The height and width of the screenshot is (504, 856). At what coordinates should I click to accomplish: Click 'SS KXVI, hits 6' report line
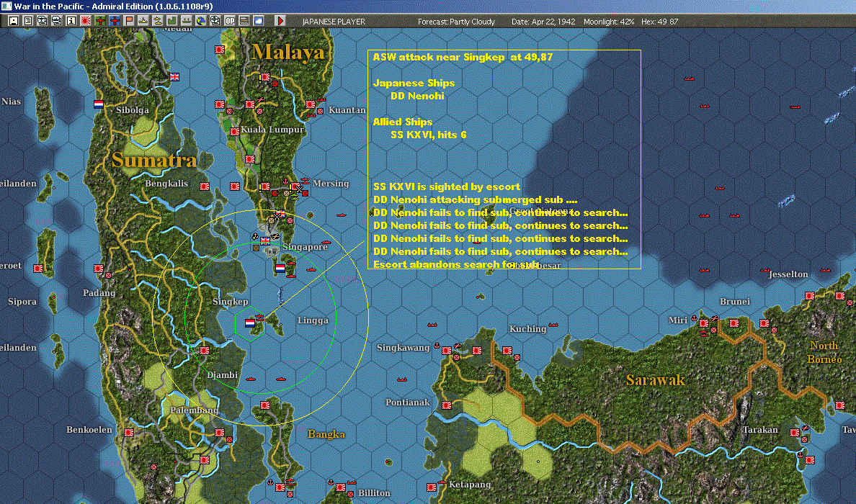click(x=429, y=135)
